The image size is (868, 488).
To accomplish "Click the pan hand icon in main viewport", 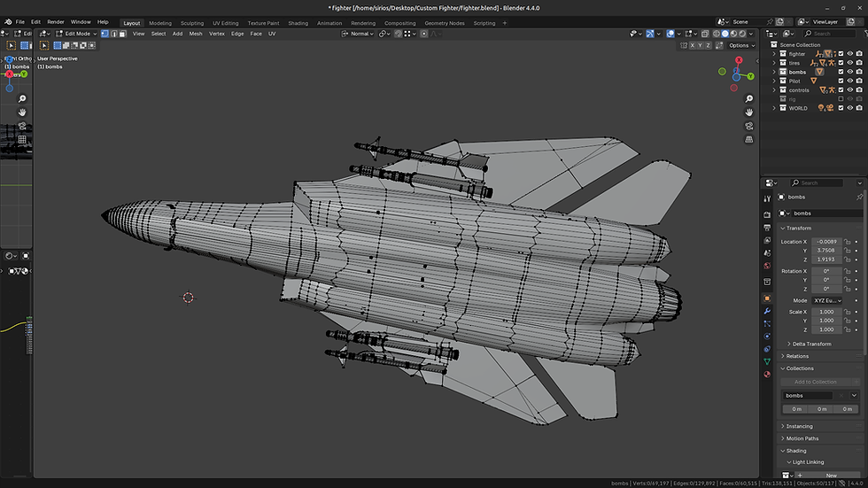I will point(749,112).
